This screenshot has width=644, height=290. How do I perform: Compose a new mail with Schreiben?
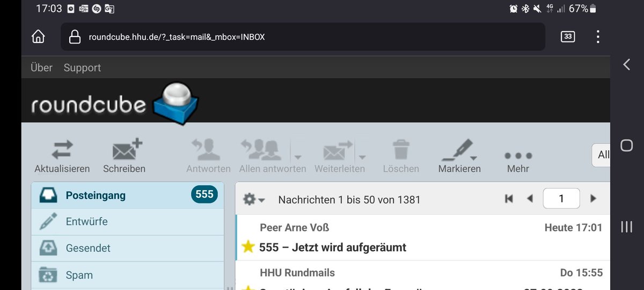click(124, 157)
